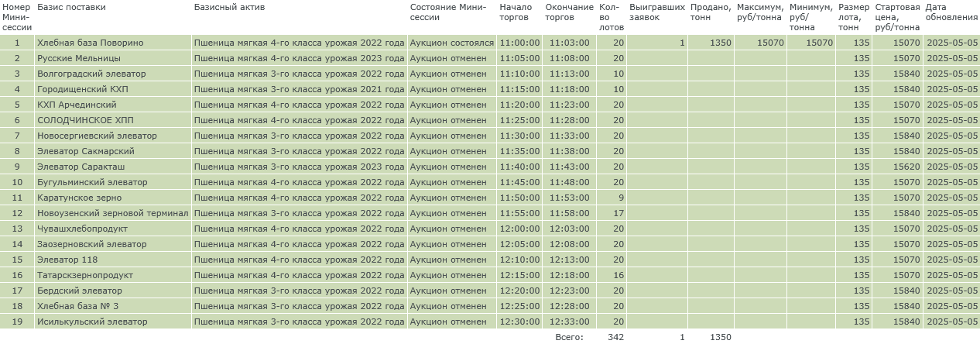Viewport: 980px width, 344px height.
Task: Select 'Новоузенский зерновой терминал' cell
Action: tap(113, 213)
